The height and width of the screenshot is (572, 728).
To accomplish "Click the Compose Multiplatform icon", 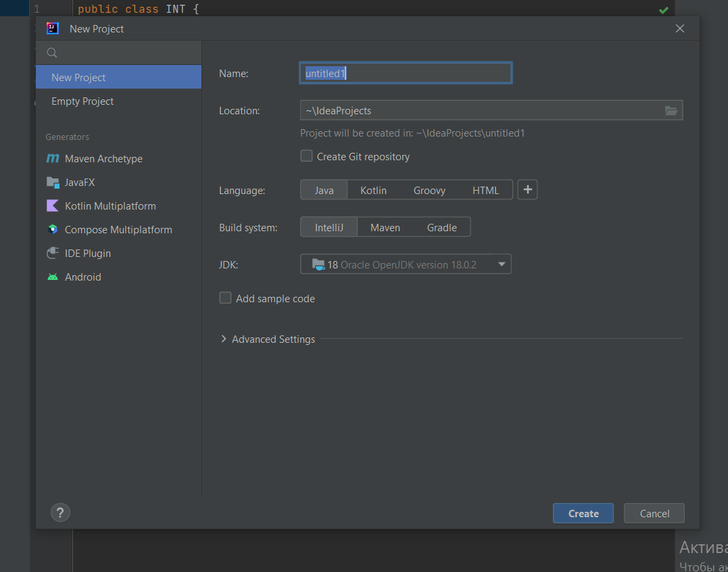I will [53, 229].
